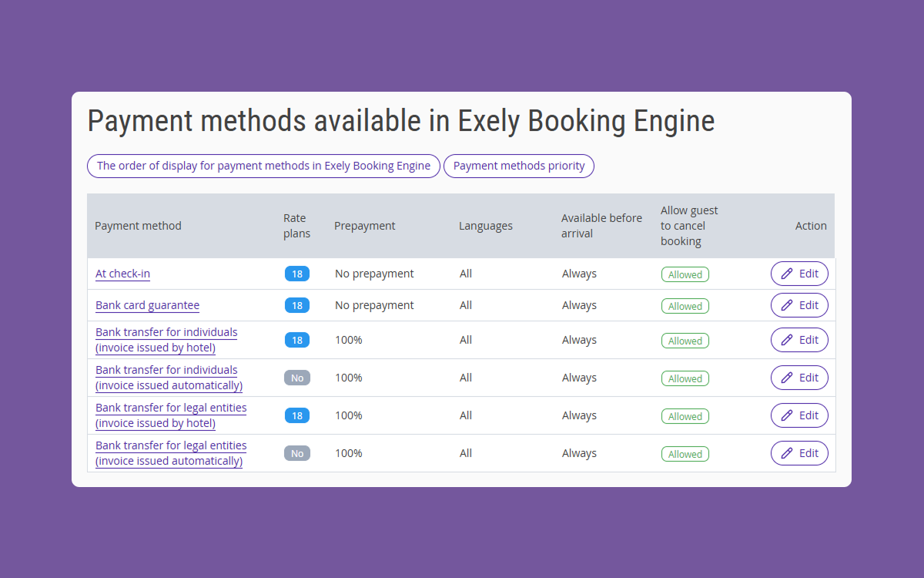Screen dimensions: 924x578
Task: Click Edit button for At check-in row
Action: pyautogui.click(x=799, y=274)
